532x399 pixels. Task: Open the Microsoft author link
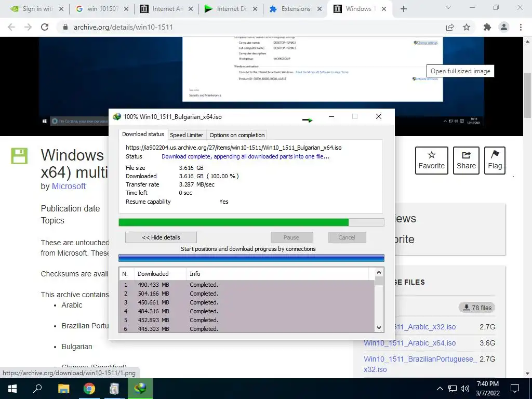coord(69,187)
